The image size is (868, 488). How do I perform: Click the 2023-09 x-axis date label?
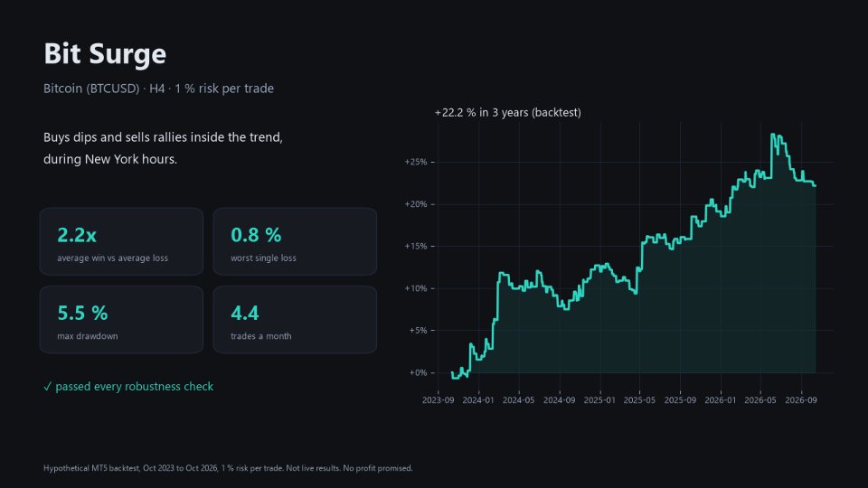pyautogui.click(x=438, y=400)
